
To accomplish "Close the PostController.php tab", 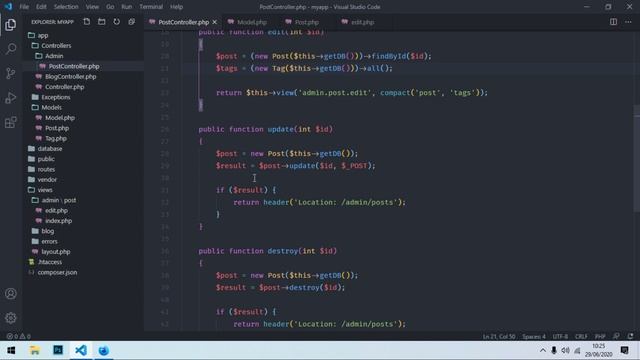I will 215,22.
